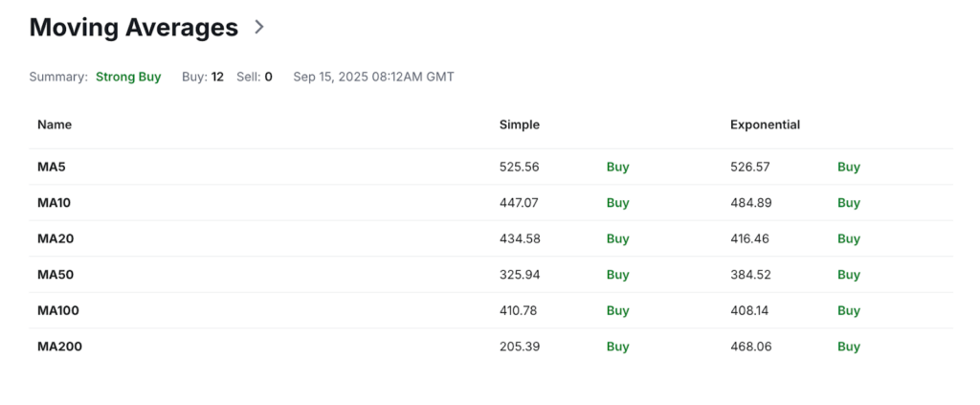Click the Name column header
This screenshot has height=405, width=980.
click(55, 124)
